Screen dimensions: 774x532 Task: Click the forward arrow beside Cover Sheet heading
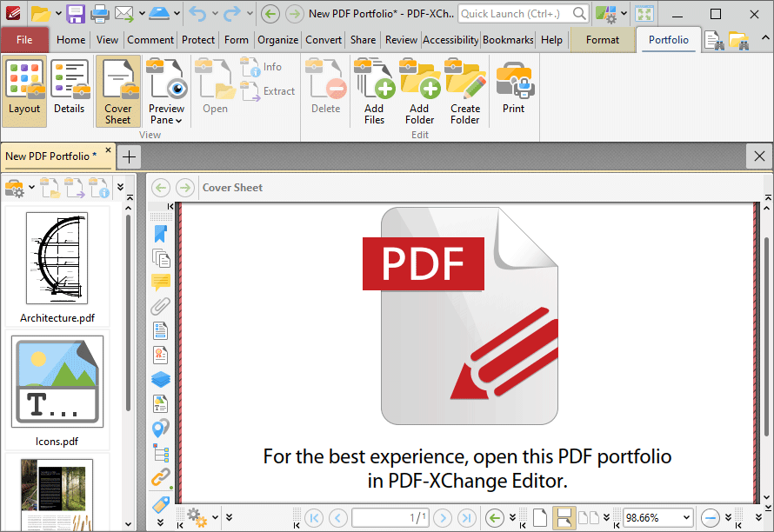click(185, 188)
